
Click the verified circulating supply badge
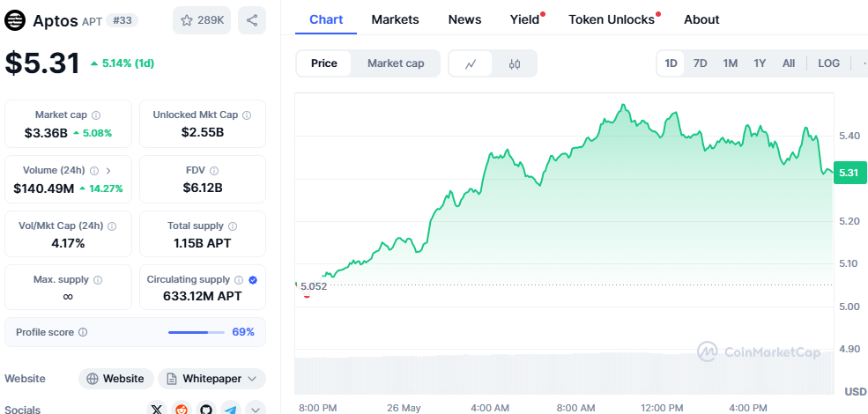pyautogui.click(x=253, y=280)
